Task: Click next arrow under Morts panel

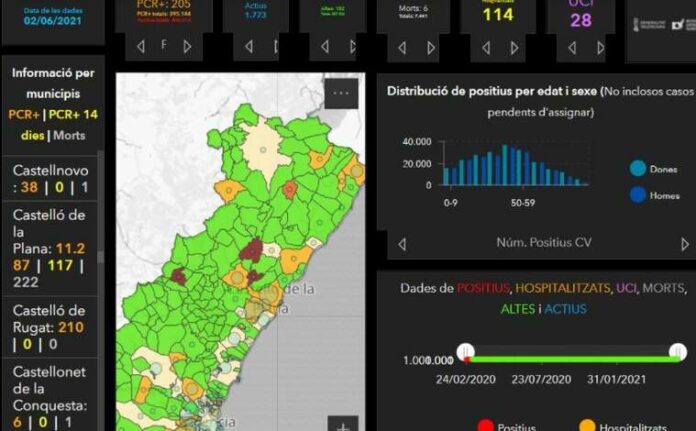Action: point(432,47)
